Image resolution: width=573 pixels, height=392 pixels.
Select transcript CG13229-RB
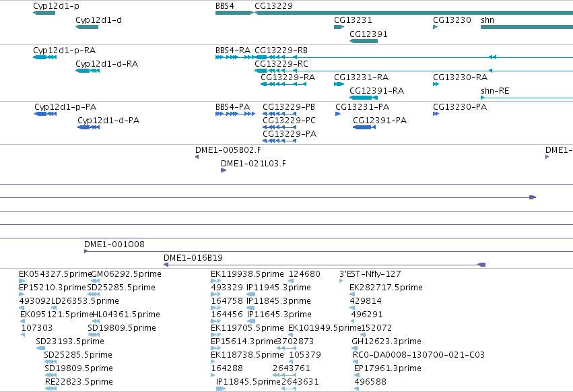pyautogui.click(x=413, y=57)
